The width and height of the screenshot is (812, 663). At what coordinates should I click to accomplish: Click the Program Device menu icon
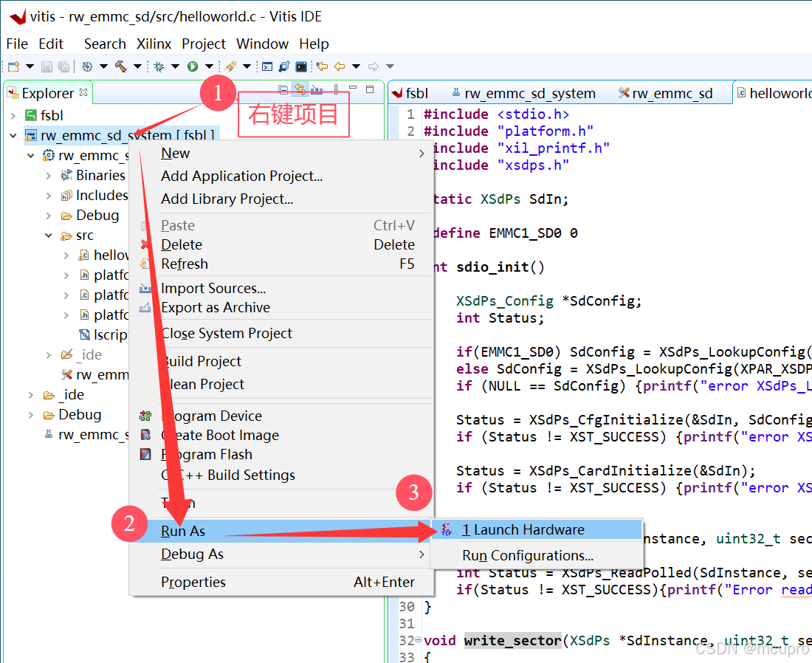[x=145, y=416]
